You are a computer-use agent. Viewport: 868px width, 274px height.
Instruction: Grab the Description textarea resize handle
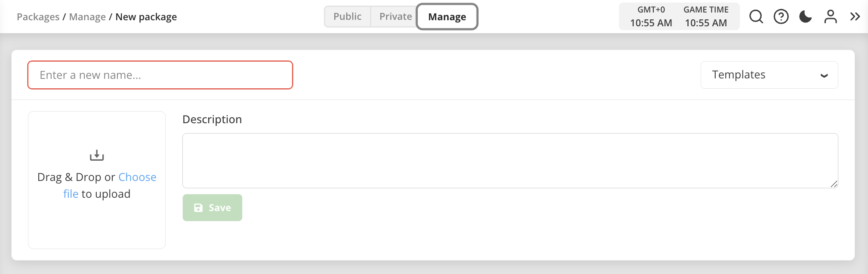coord(834,184)
